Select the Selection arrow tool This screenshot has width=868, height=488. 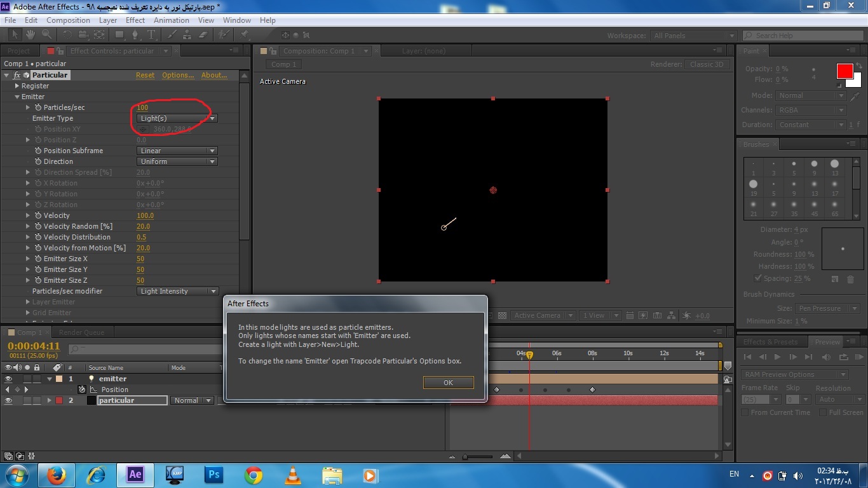pyautogui.click(x=15, y=35)
